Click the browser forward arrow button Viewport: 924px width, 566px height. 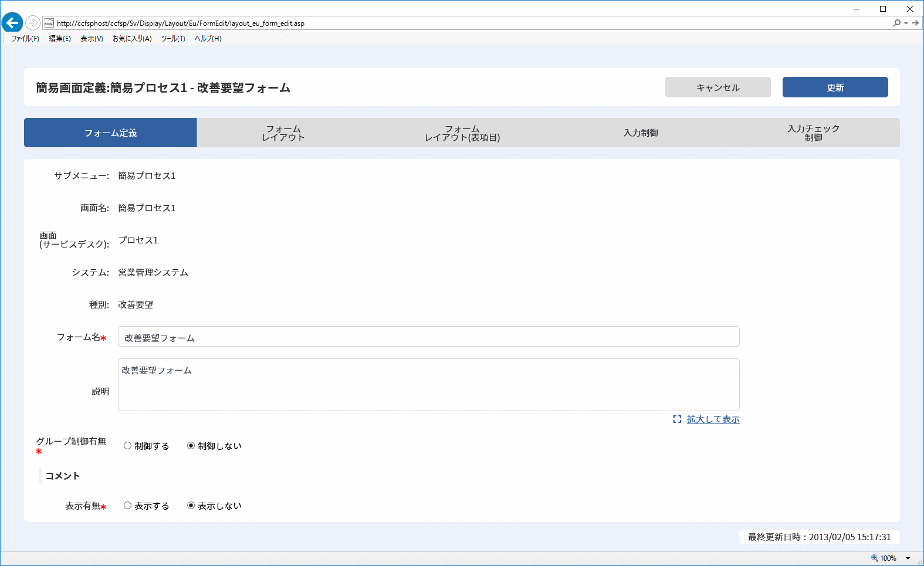tap(33, 23)
